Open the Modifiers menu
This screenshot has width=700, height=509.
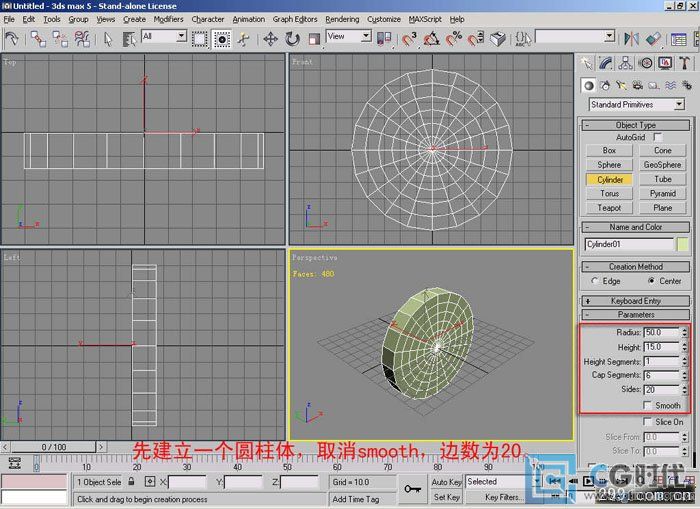click(168, 19)
